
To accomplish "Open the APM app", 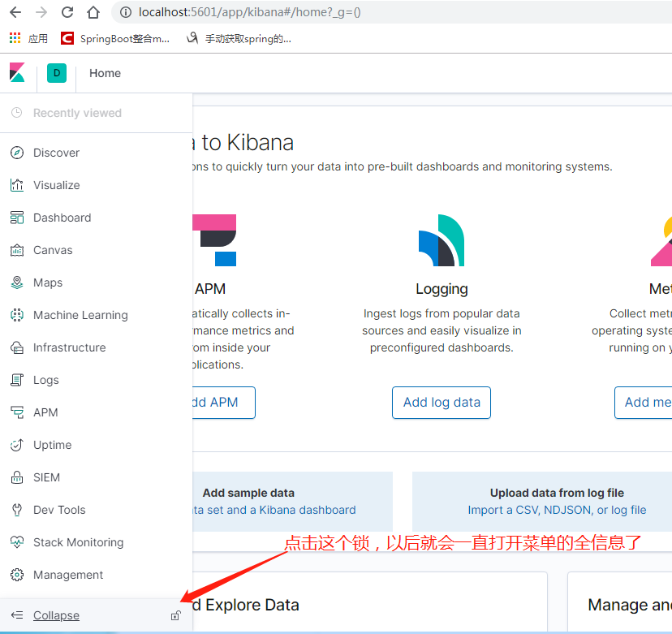I will coord(45,412).
